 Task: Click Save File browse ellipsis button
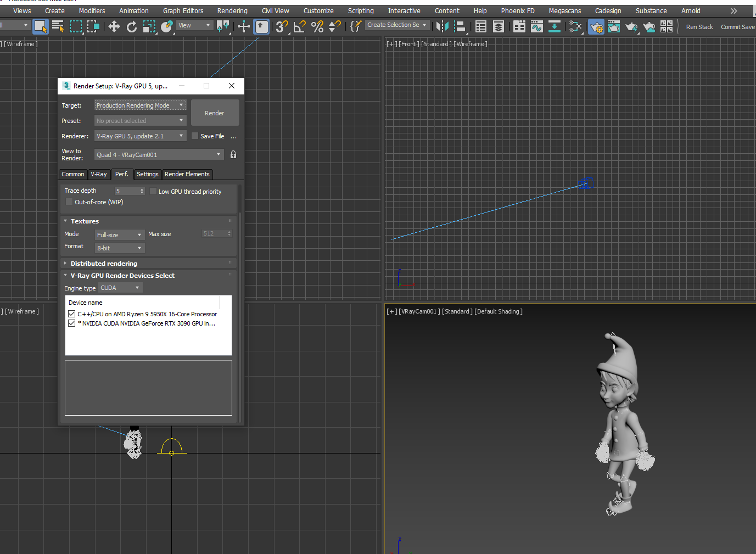[x=233, y=137]
